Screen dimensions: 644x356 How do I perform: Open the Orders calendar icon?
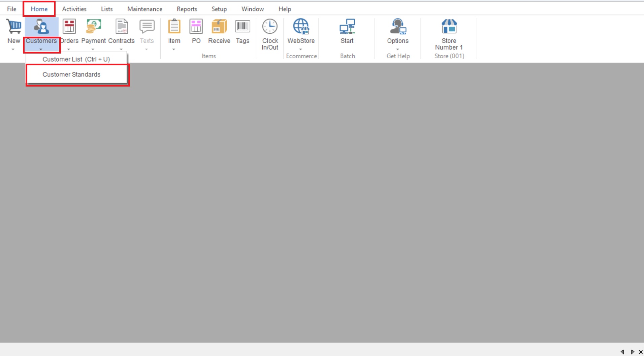tap(69, 26)
